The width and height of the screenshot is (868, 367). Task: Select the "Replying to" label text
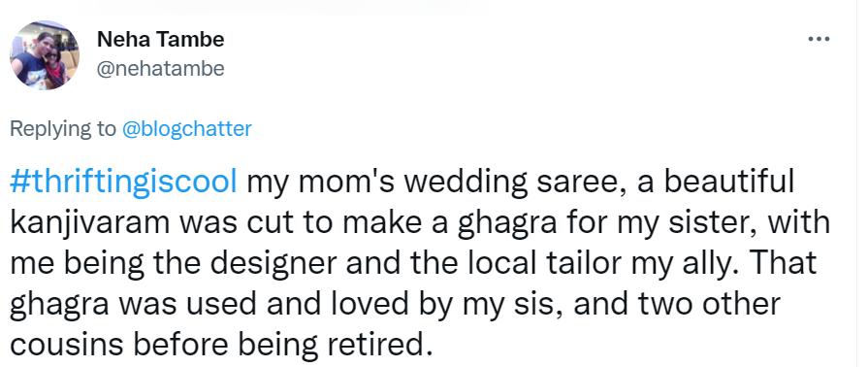(63, 128)
